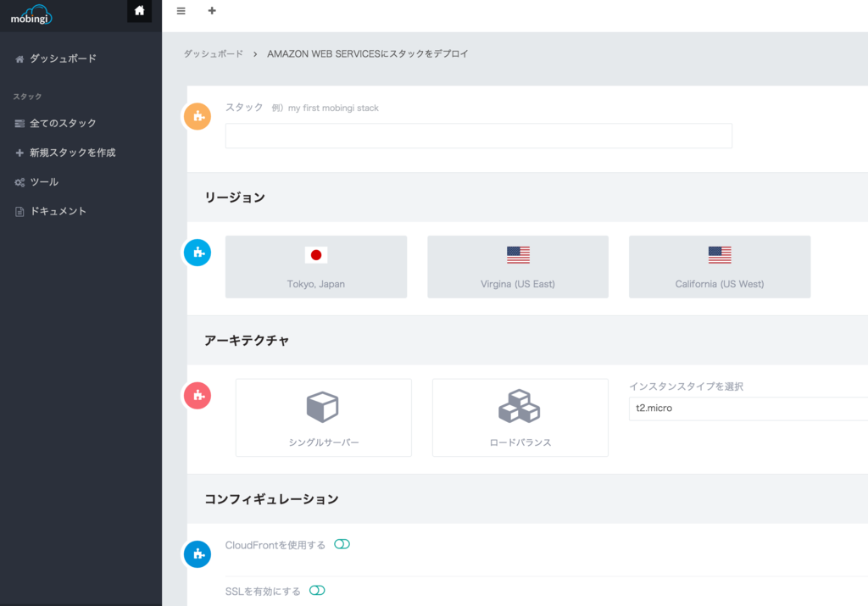
Task: Choose the シングルサーバー architecture card
Action: pyautogui.click(x=324, y=418)
